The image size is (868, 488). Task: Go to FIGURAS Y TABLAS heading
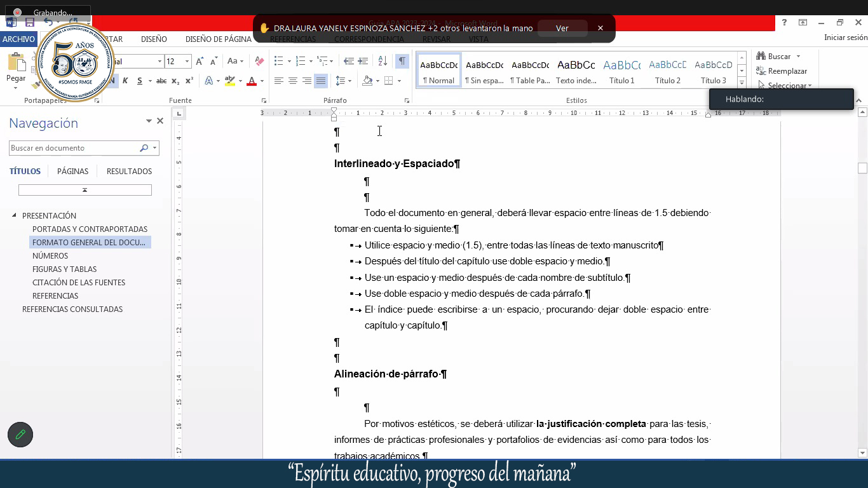pos(65,269)
